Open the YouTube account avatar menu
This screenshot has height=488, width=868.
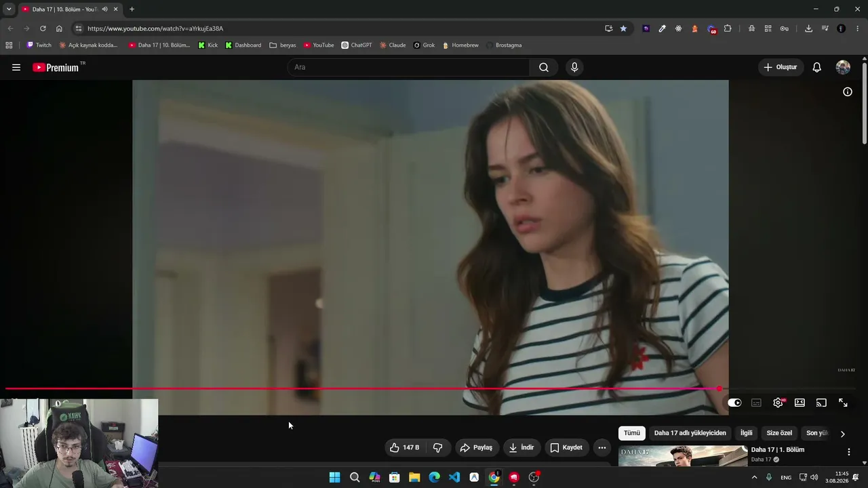(843, 67)
